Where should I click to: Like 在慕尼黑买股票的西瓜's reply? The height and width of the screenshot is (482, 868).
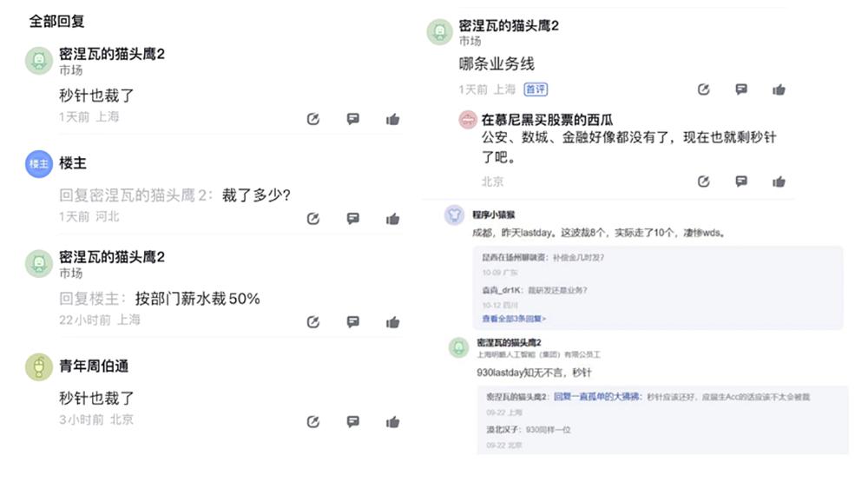(779, 182)
